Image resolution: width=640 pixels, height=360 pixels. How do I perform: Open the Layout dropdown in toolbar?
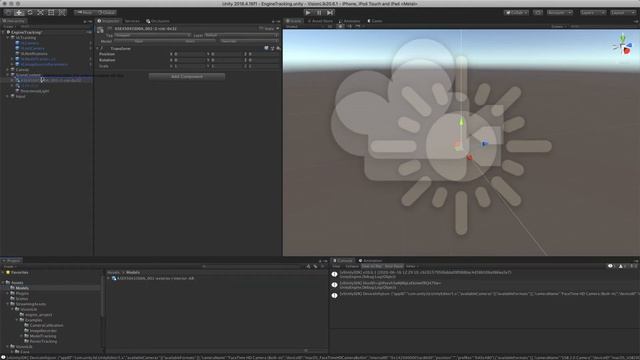(x=623, y=13)
